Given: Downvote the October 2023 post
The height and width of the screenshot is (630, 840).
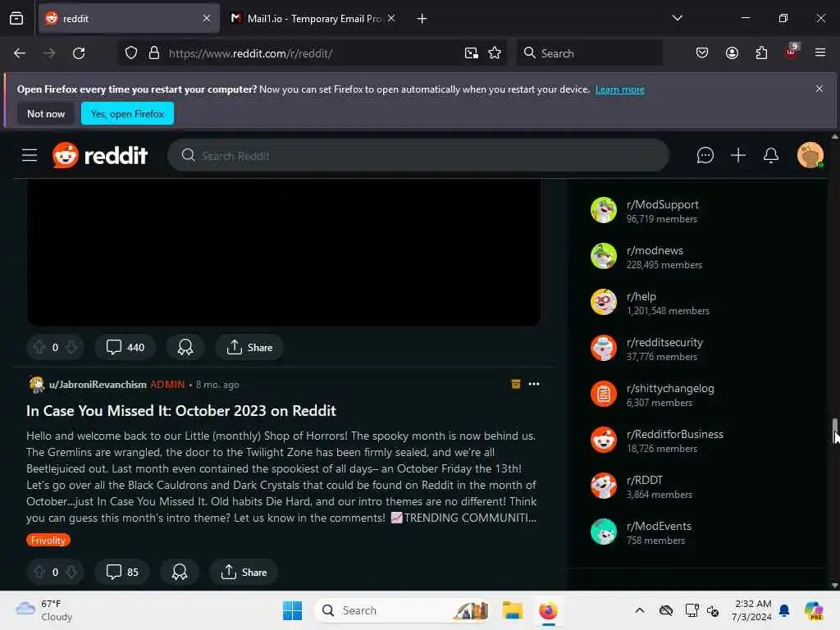Looking at the screenshot, I should (x=71, y=572).
